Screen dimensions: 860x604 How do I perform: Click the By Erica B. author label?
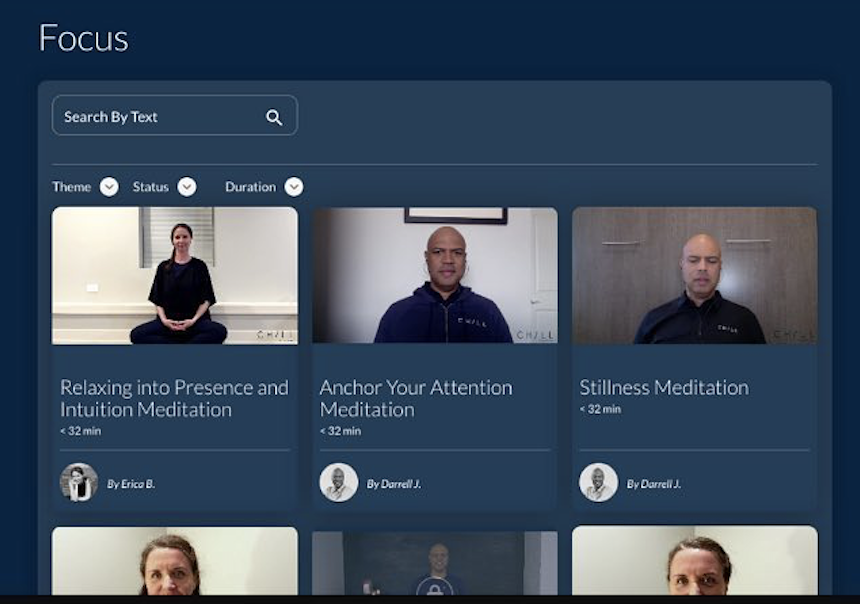[x=131, y=484]
